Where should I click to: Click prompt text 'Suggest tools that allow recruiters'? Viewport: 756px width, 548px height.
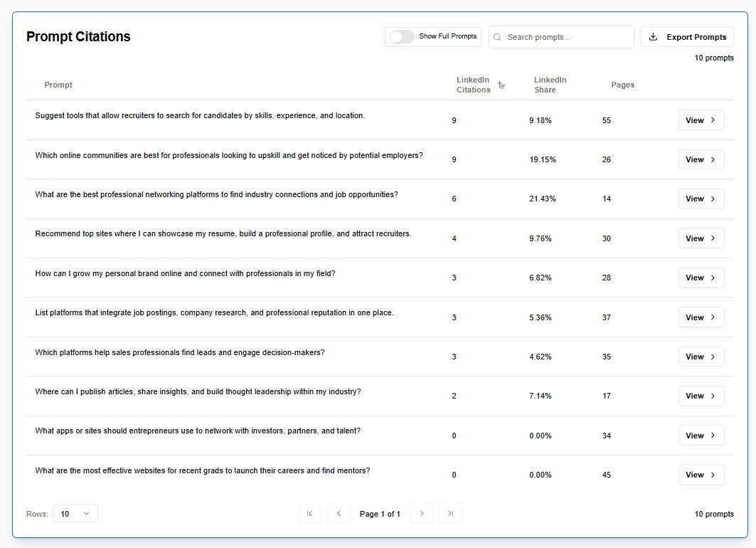point(200,116)
